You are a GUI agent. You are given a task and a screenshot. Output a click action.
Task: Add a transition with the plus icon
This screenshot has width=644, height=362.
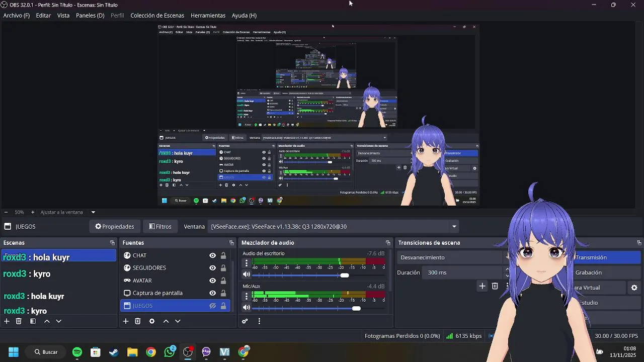pyautogui.click(x=482, y=286)
